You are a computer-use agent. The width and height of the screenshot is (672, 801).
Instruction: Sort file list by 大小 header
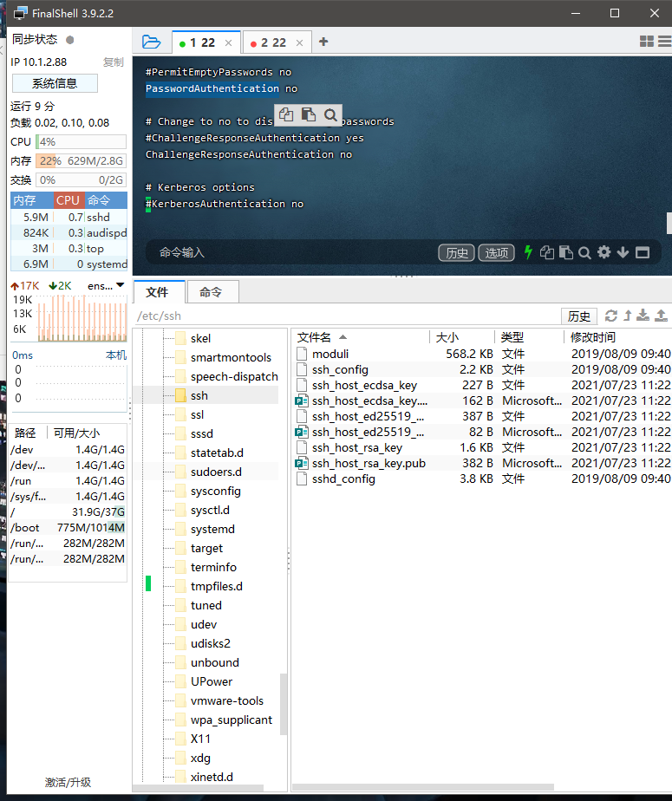pyautogui.click(x=462, y=337)
